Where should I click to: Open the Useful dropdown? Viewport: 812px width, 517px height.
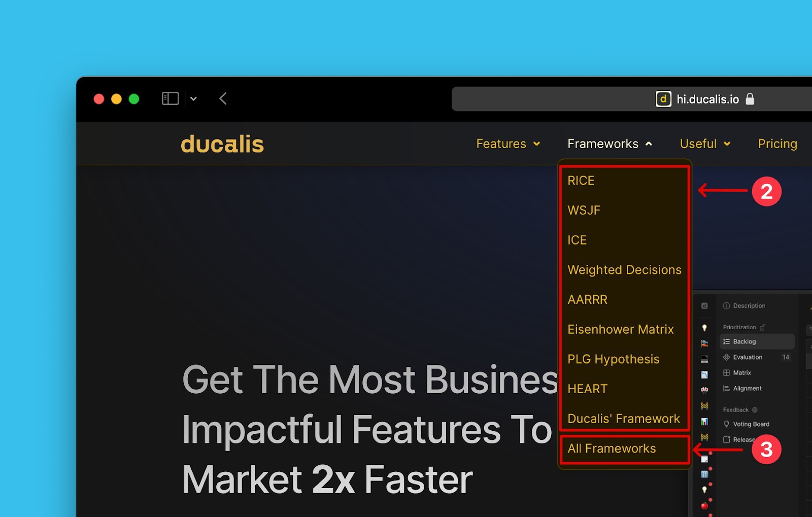(x=704, y=144)
